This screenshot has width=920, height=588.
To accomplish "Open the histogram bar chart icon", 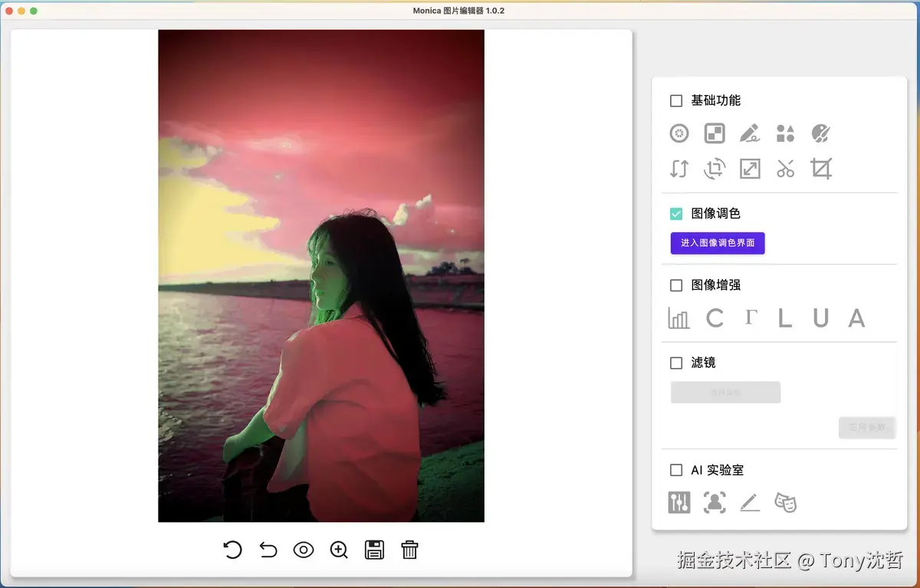I will tap(679, 318).
